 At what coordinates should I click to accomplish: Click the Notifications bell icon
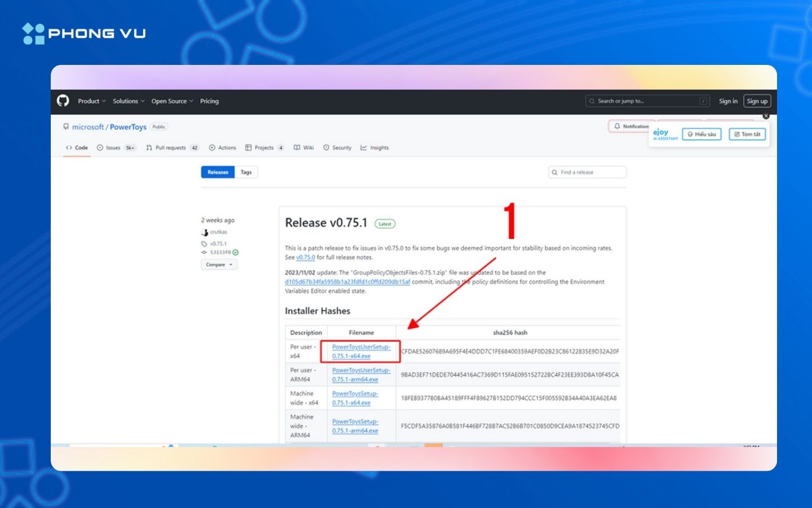(617, 126)
